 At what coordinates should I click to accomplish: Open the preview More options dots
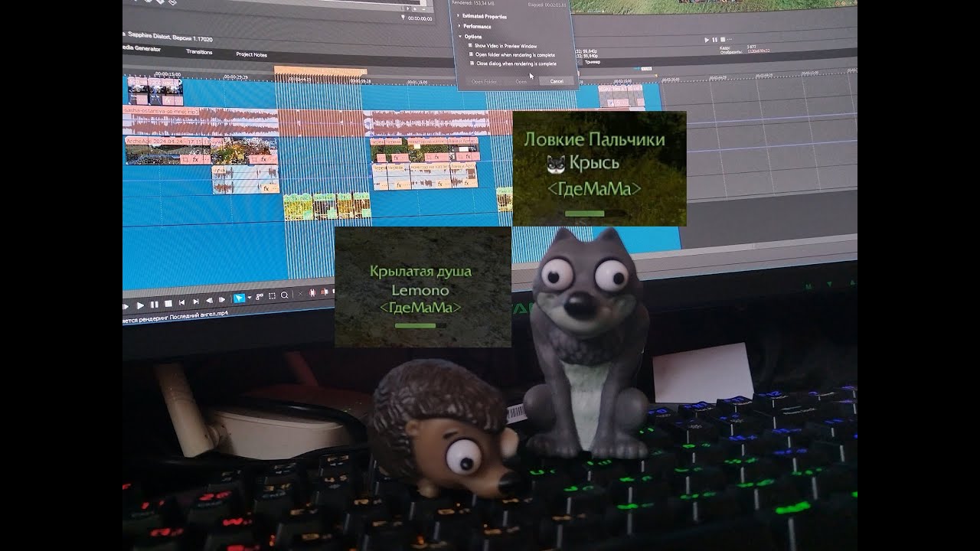click(730, 40)
